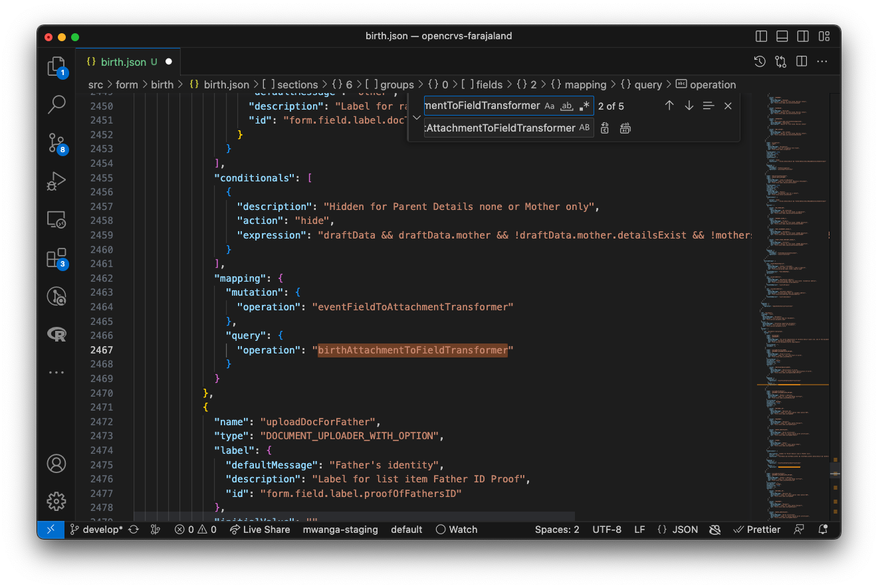Image resolution: width=878 pixels, height=588 pixels.
Task: Open the Extensions view in activity bar
Action: click(56, 258)
